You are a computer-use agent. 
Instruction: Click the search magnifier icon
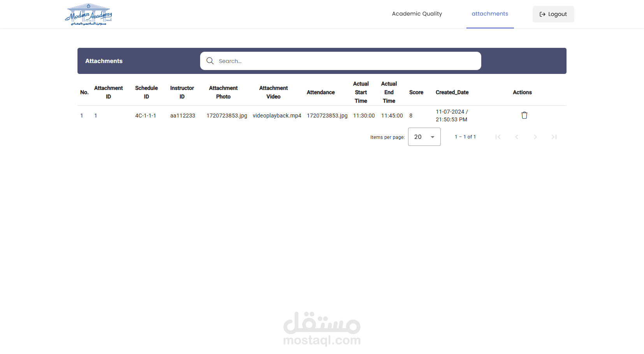210,61
